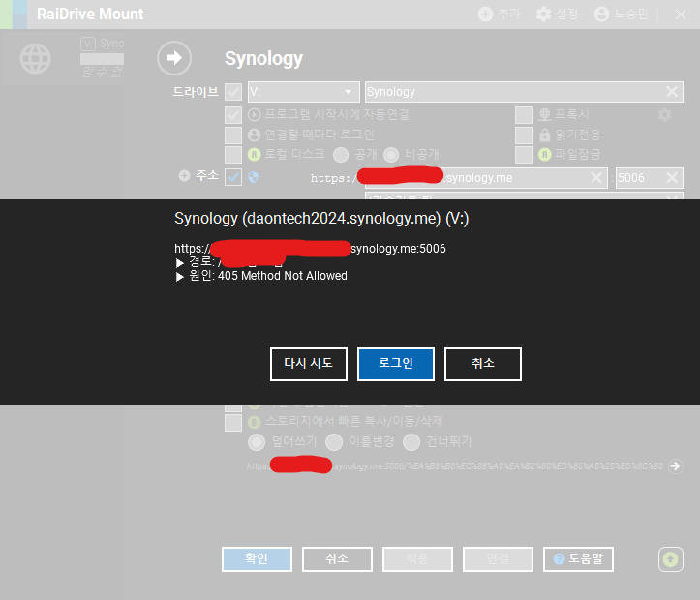Open 도움말 help button
The image size is (700, 600).
578,559
